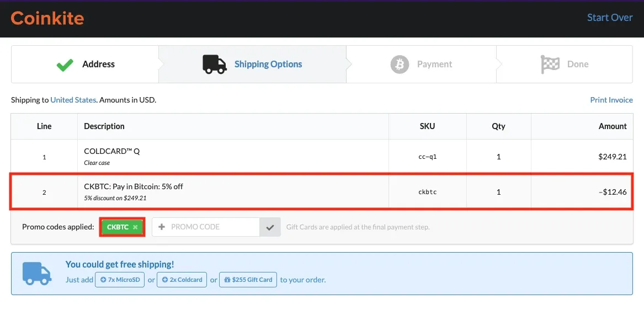Remove the CKBTC promo code with the x

[x=135, y=227]
